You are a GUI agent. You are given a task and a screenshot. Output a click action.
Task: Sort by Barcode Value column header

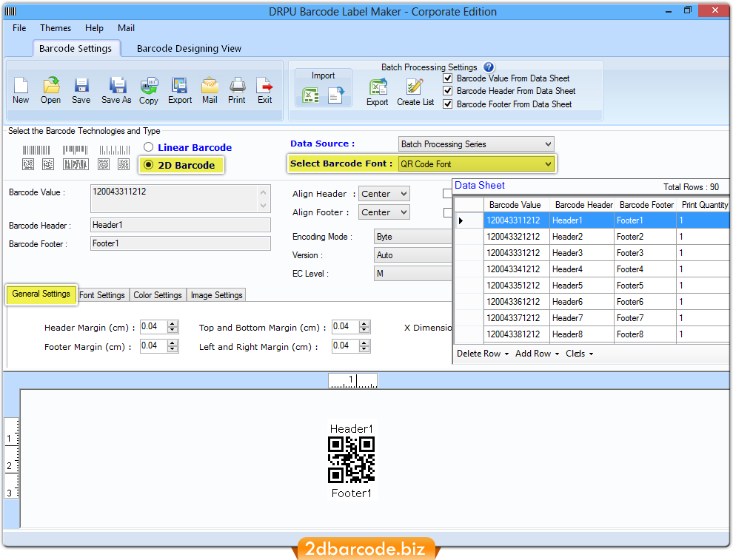coord(515,205)
